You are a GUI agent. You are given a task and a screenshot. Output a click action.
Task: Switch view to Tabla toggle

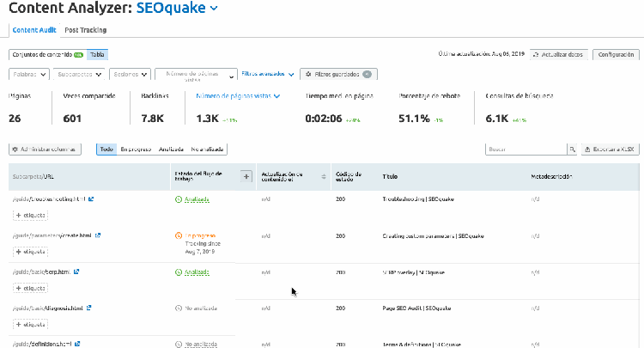pos(97,54)
